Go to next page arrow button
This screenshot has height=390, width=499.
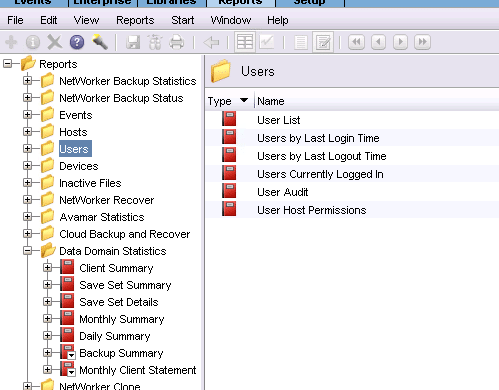[x=400, y=42]
